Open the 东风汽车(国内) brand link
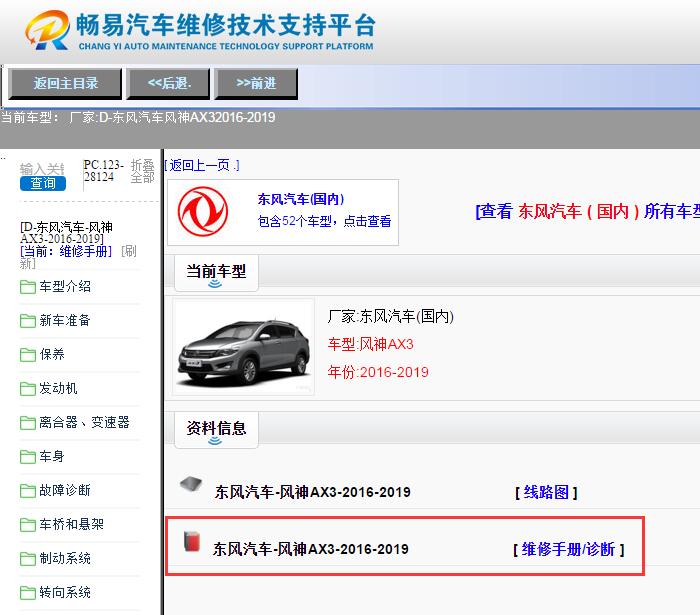 (x=301, y=199)
